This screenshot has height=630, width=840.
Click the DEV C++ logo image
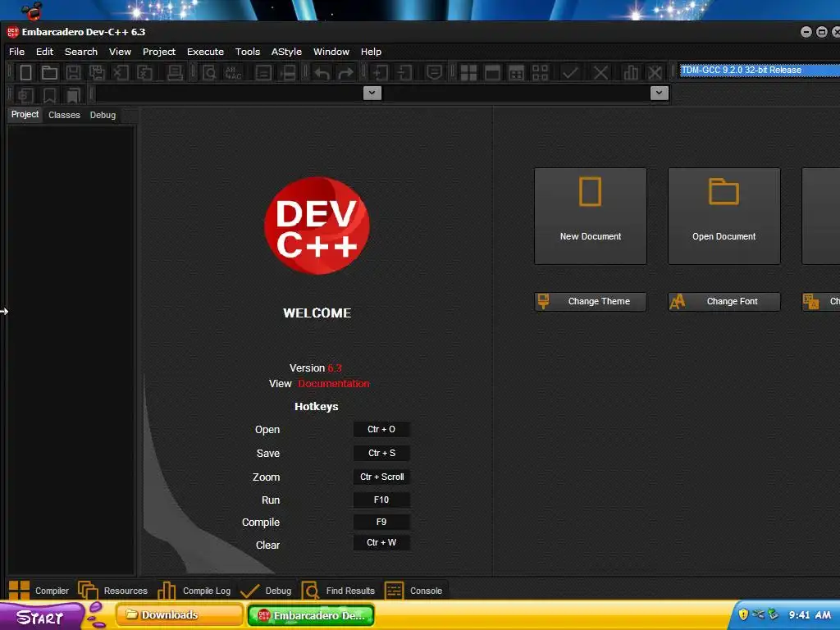[317, 226]
